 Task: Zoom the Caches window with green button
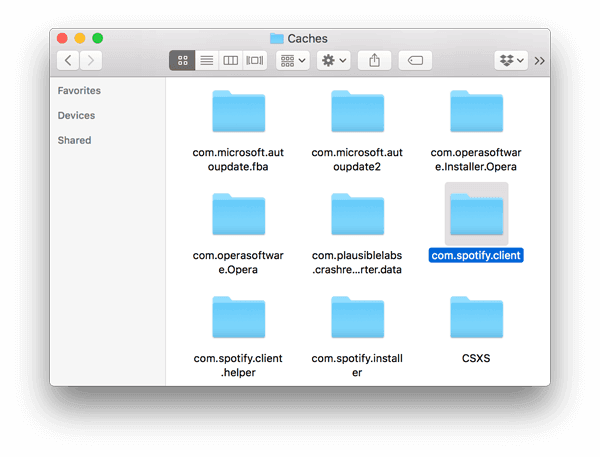pos(98,38)
